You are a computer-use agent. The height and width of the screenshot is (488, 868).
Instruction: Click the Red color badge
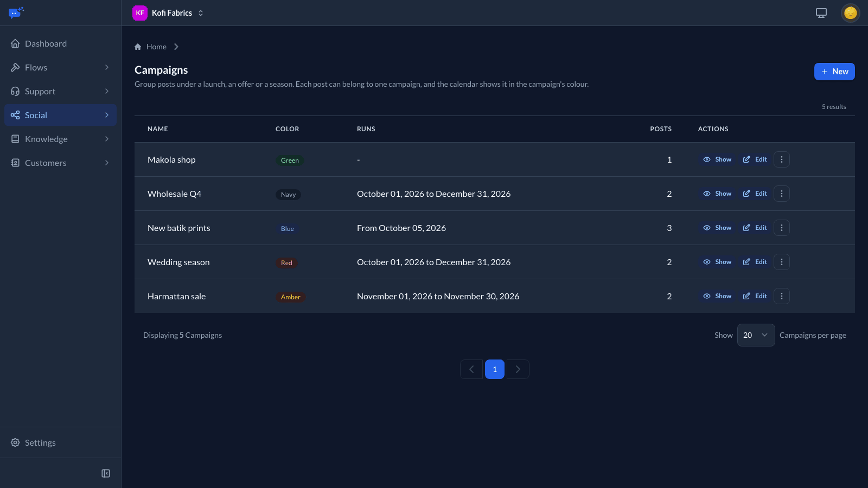coord(286,263)
